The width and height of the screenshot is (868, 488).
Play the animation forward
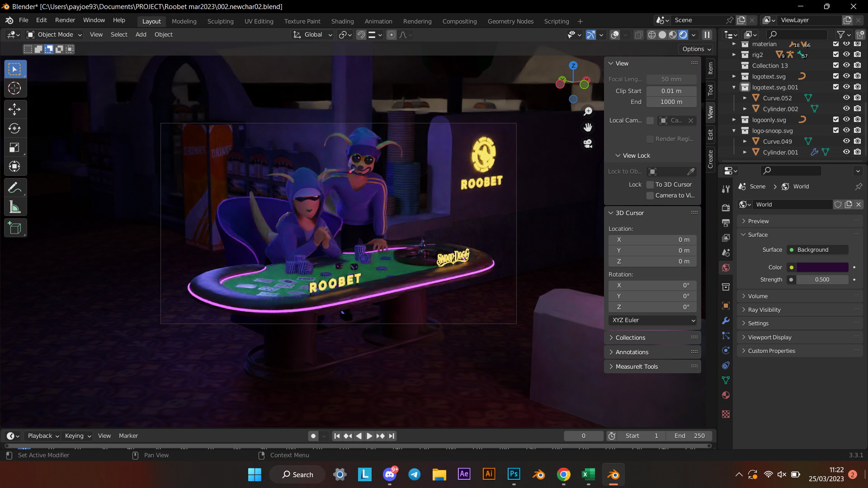(369, 436)
